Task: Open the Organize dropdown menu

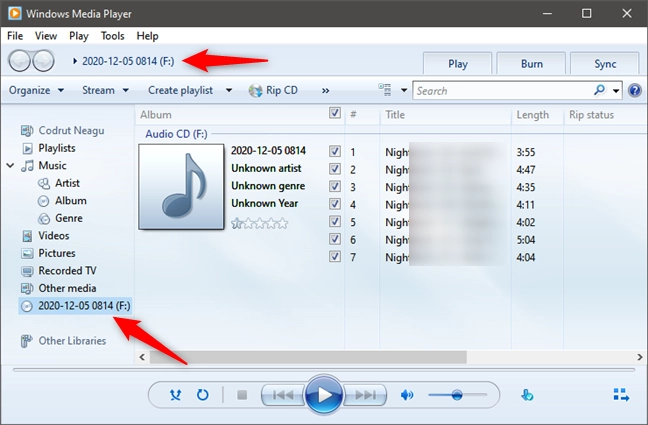Action: pos(36,90)
